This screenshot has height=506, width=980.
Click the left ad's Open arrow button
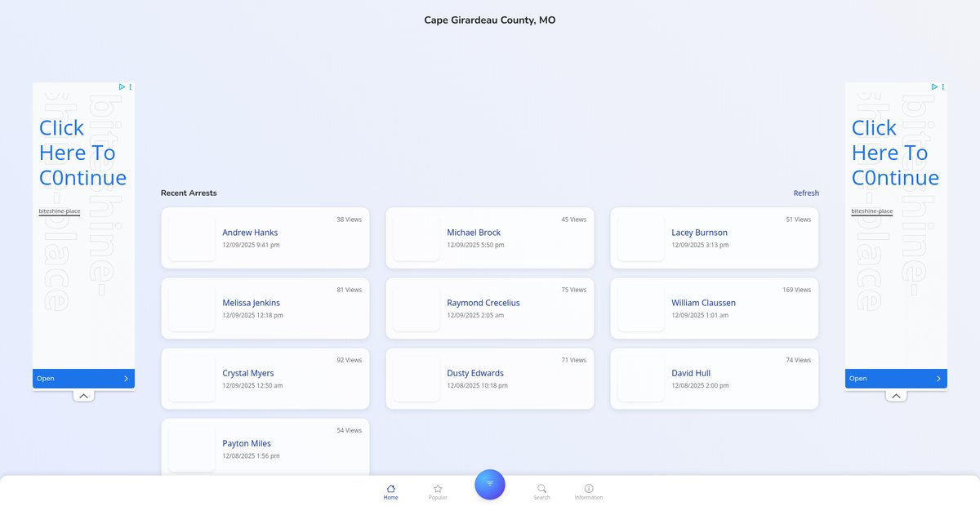[x=126, y=379]
